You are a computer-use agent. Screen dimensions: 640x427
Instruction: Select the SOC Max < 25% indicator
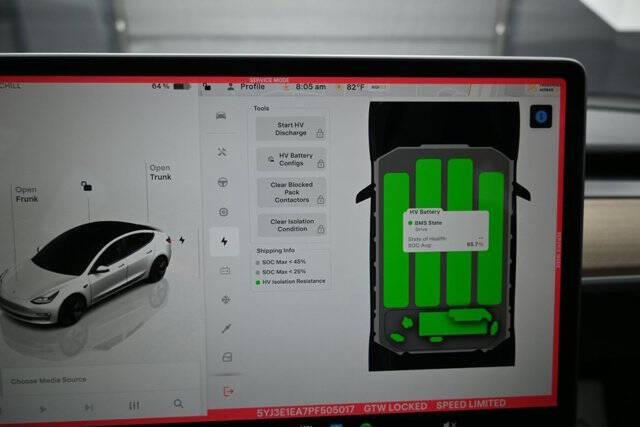(281, 272)
